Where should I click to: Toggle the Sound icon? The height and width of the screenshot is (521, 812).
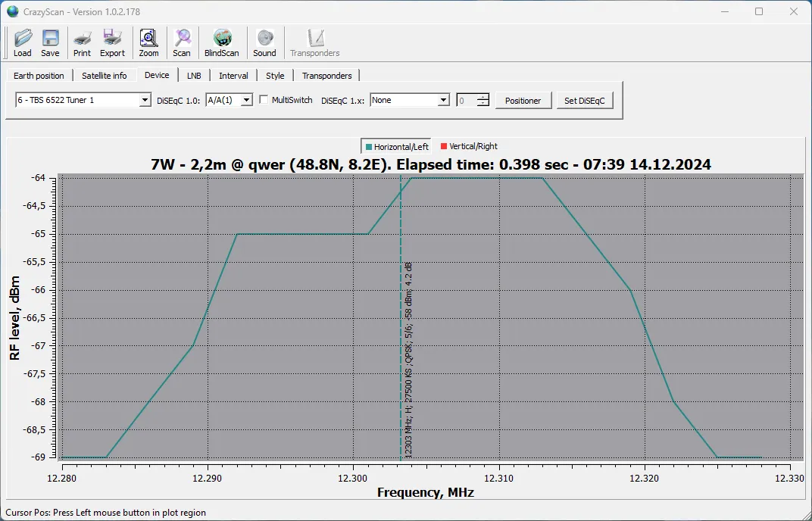(264, 43)
